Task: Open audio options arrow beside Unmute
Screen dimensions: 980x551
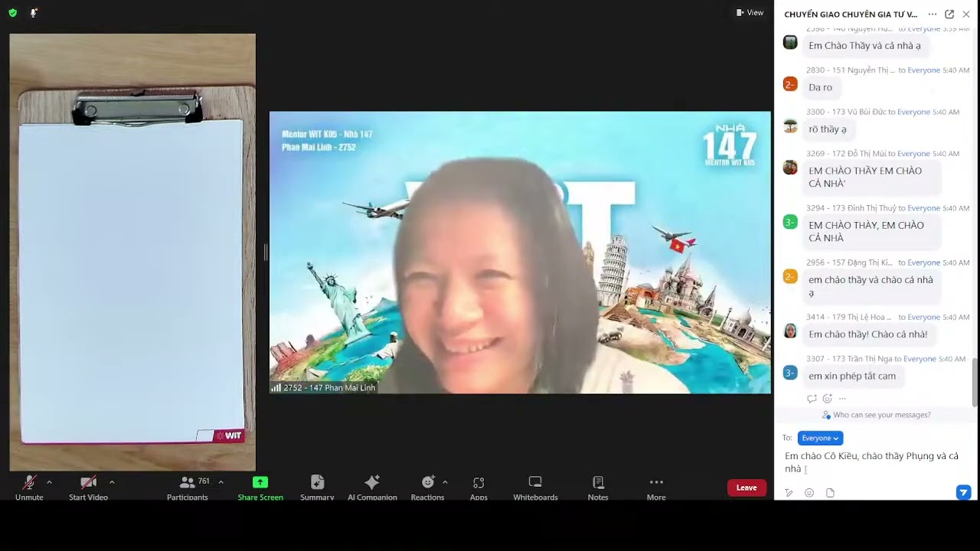Action: point(50,482)
